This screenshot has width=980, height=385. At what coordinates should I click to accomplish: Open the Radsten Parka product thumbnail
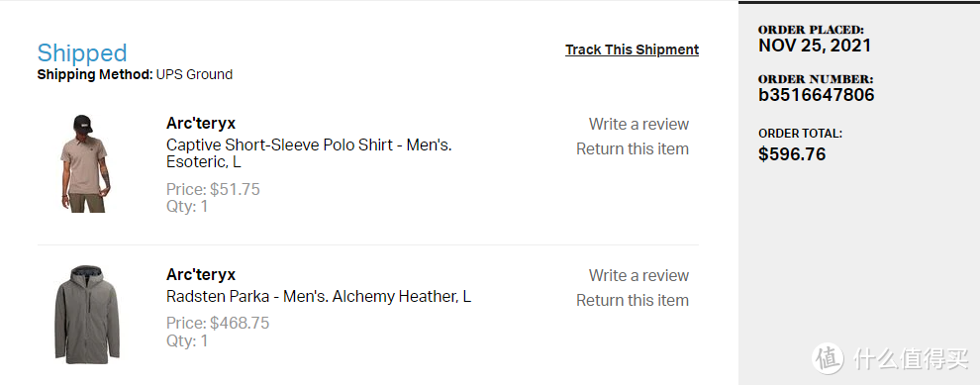pyautogui.click(x=87, y=315)
